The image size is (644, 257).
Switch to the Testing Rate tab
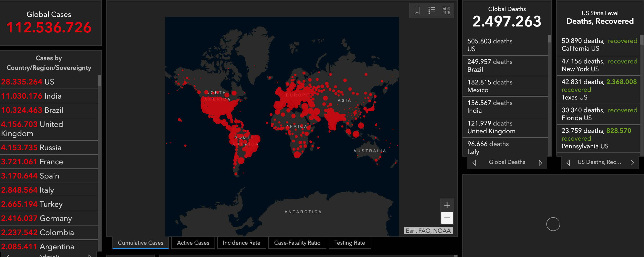pyautogui.click(x=349, y=243)
